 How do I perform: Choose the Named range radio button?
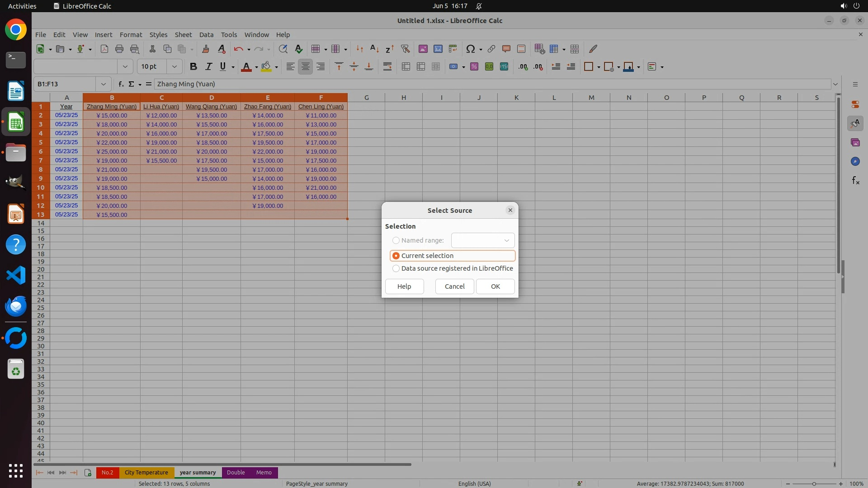point(396,240)
